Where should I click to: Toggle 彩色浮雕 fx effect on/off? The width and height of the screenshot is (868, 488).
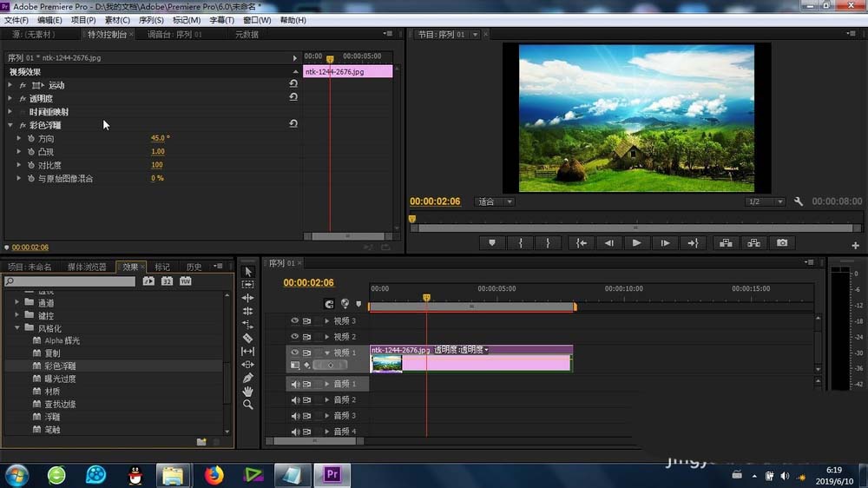[x=23, y=125]
